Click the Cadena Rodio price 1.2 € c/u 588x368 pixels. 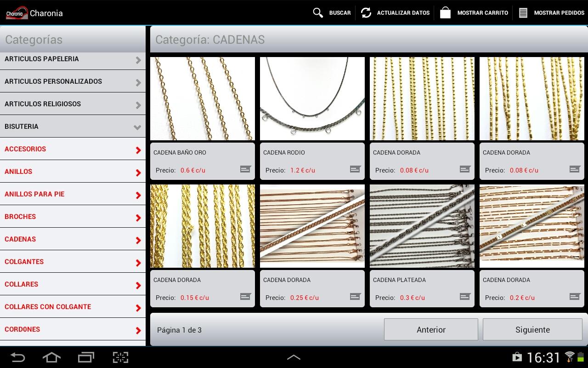(x=303, y=170)
